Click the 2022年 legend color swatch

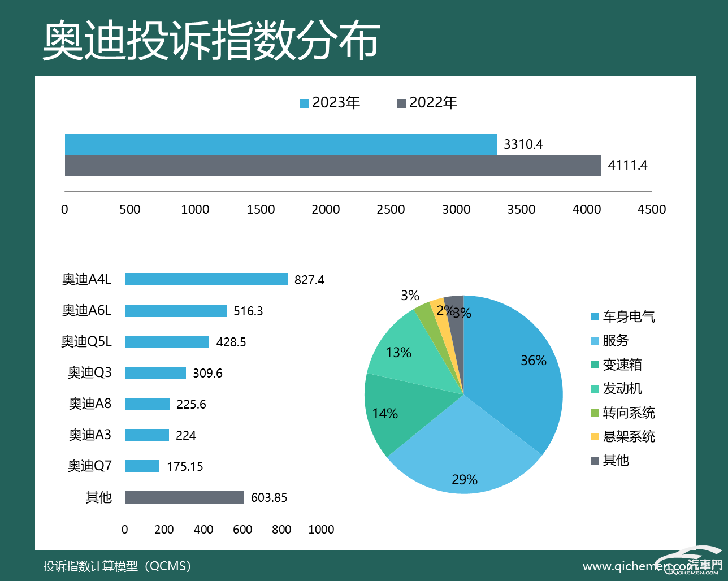(401, 103)
